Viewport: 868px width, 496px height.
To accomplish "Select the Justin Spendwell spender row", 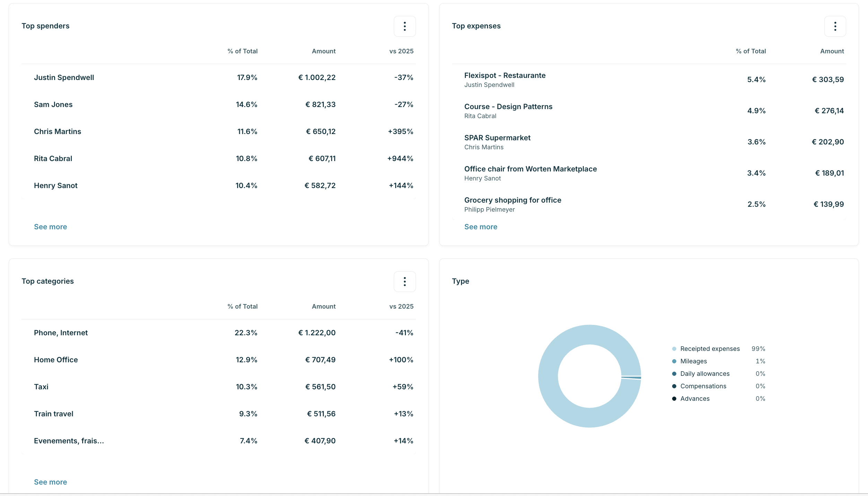I will click(218, 78).
